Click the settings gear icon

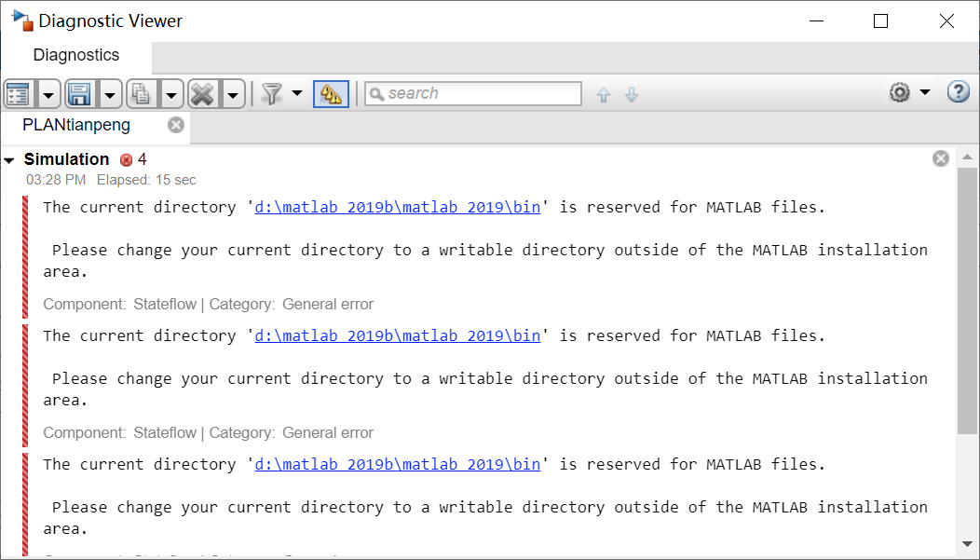coord(898,93)
